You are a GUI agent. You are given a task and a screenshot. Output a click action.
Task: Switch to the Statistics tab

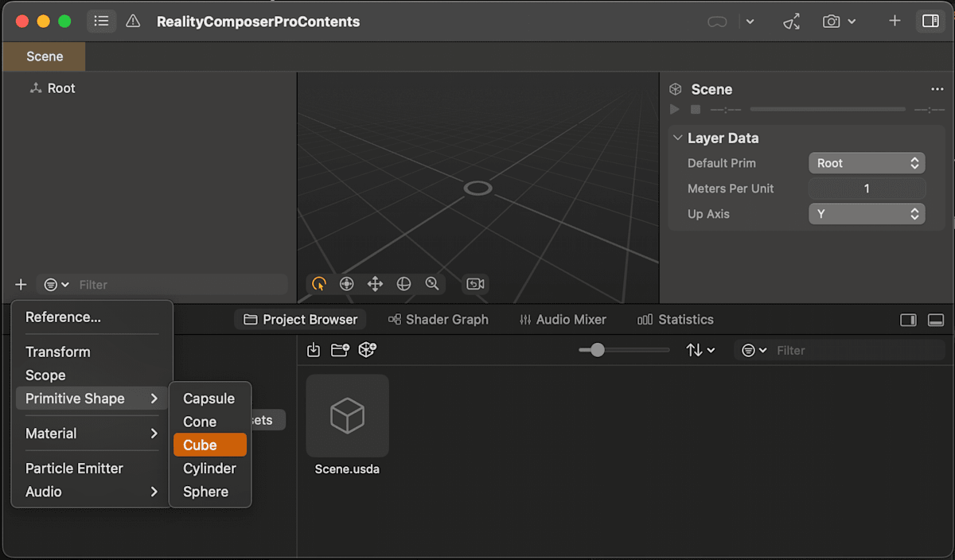point(675,320)
